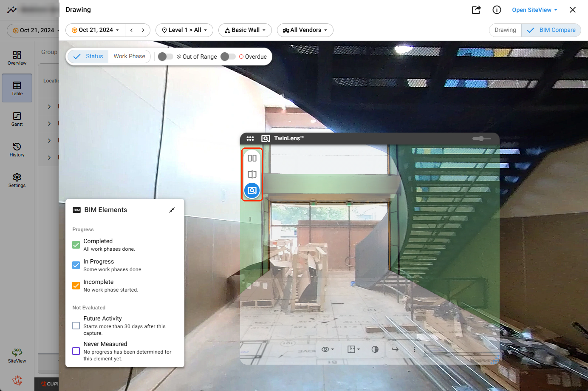Collapse the BIM Elements legend panel
Viewport: 588px width, 391px height.
pyautogui.click(x=172, y=210)
